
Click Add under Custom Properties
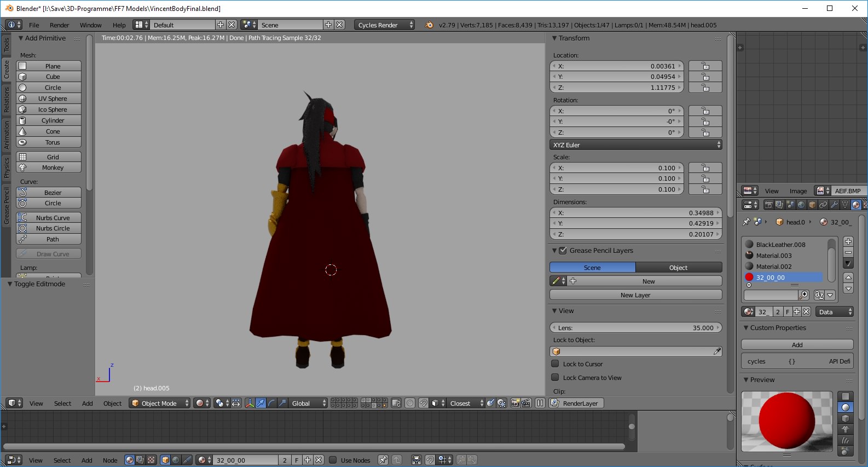797,345
